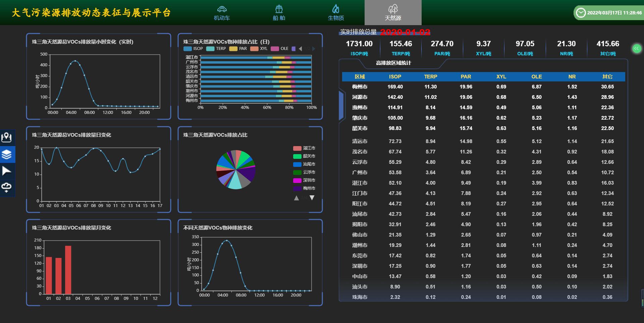Open the cloud download sidebar tool
Screen dimensions: 644x323
[7, 187]
